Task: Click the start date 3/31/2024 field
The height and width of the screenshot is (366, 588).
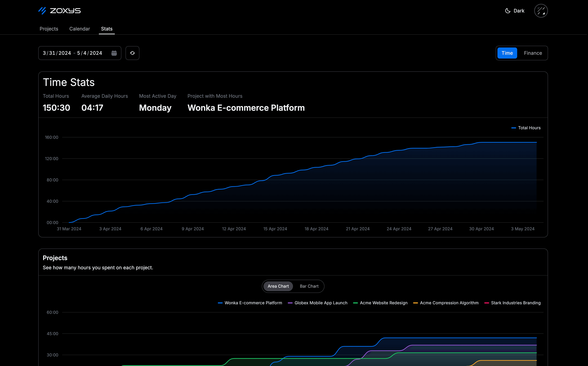Action: pos(57,53)
